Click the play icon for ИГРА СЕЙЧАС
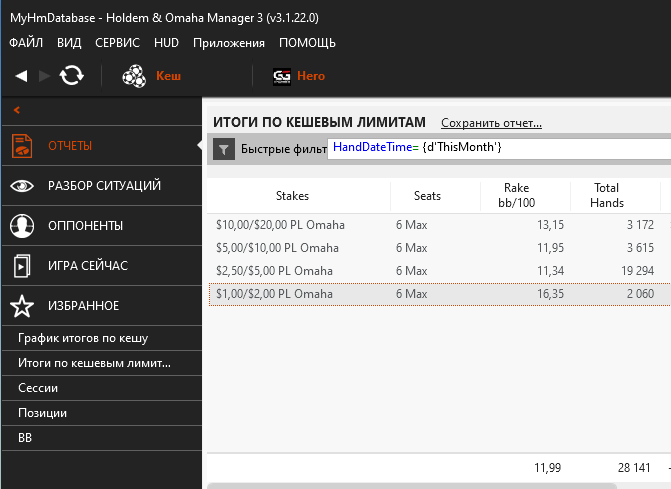The width and height of the screenshot is (671, 489). (x=22, y=266)
